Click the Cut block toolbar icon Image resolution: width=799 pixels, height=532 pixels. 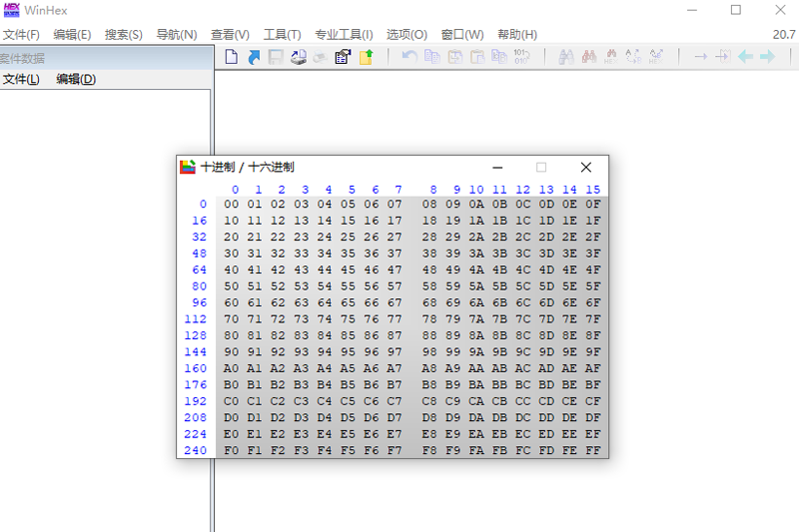[x=454, y=57]
